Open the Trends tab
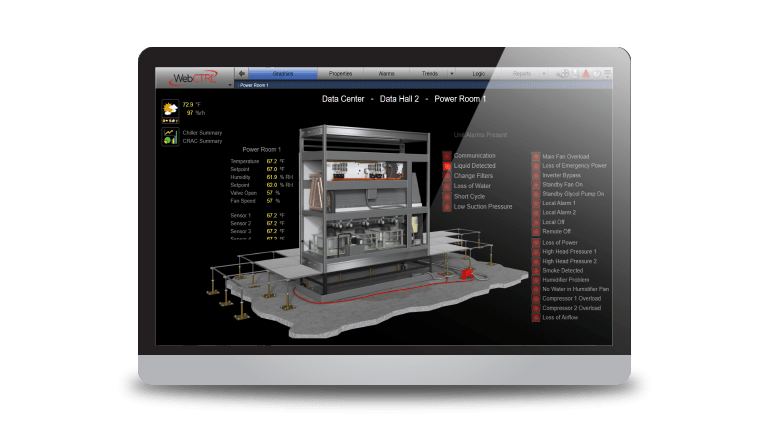This screenshot has height=432, width=768. [430, 73]
